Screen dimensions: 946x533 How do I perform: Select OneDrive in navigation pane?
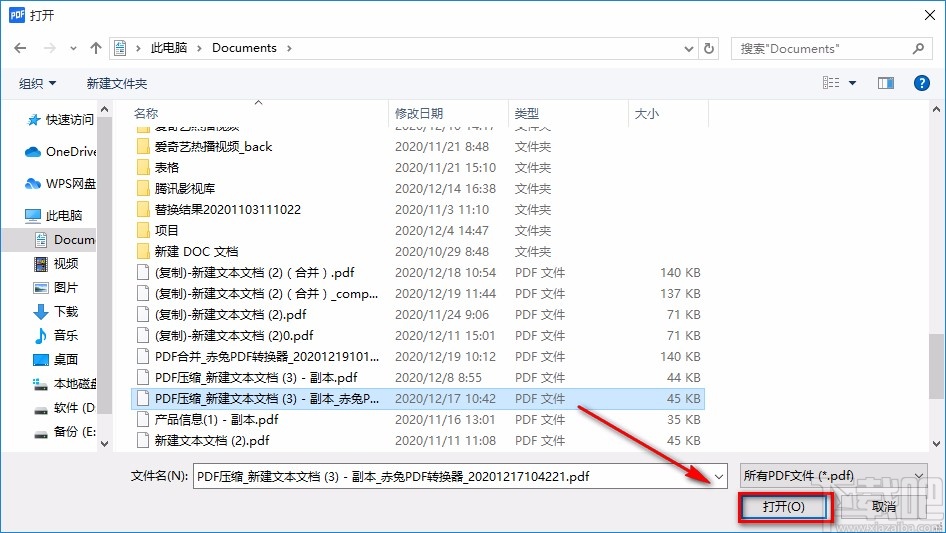pyautogui.click(x=60, y=152)
